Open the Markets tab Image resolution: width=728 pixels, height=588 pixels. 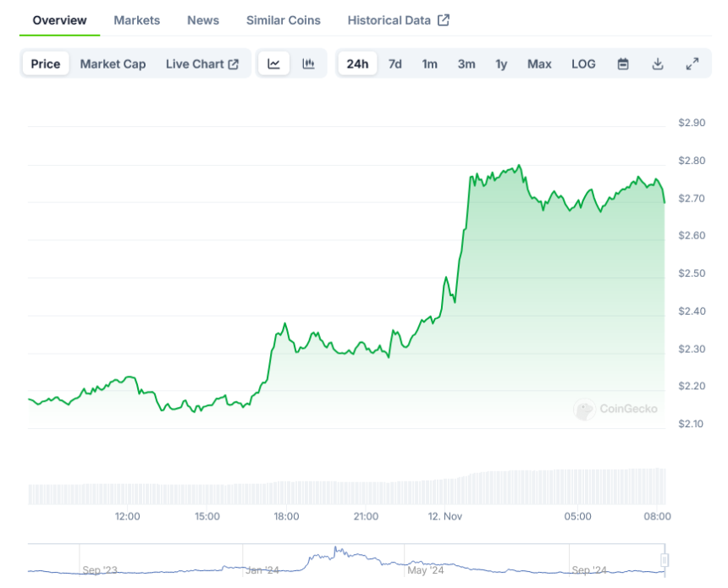coord(136,20)
